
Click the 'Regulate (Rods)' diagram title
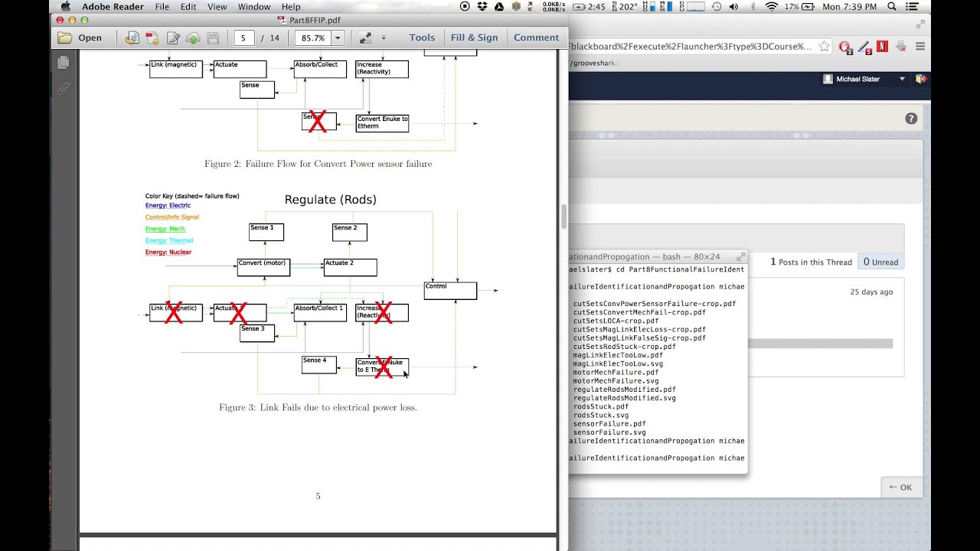(x=331, y=200)
